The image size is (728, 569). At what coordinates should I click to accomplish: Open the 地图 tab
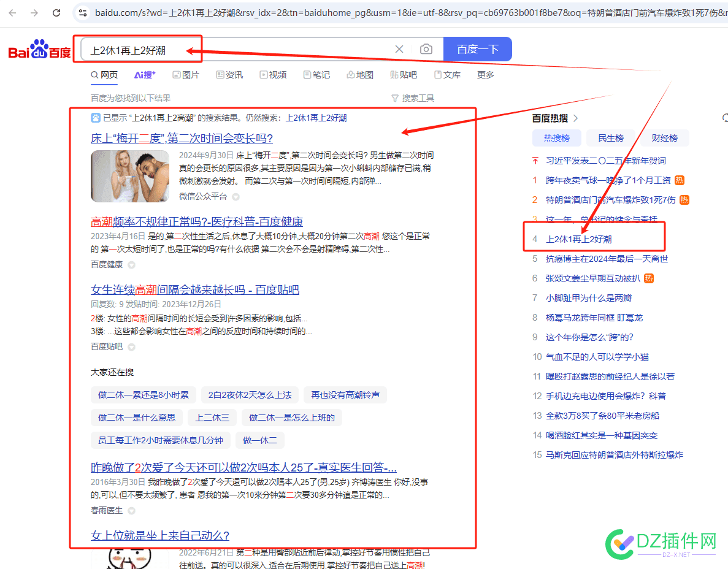[x=360, y=75]
